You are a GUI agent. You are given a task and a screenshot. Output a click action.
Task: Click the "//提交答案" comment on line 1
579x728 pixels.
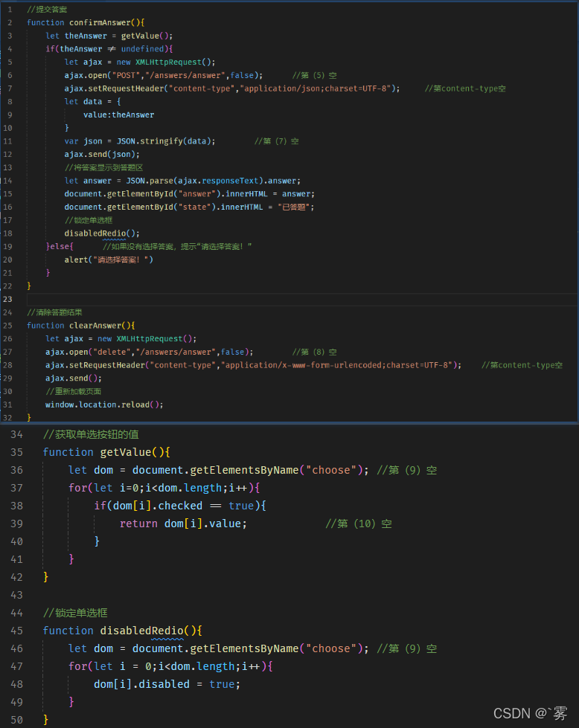click(47, 9)
